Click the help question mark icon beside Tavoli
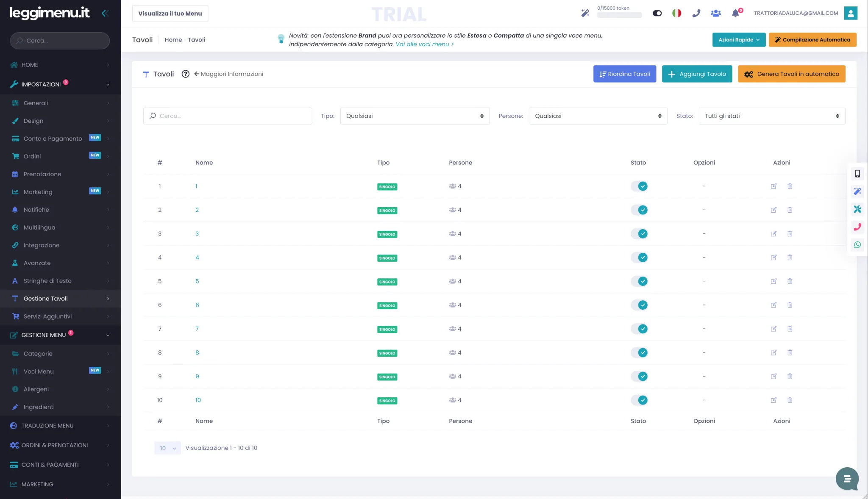 [x=185, y=74]
